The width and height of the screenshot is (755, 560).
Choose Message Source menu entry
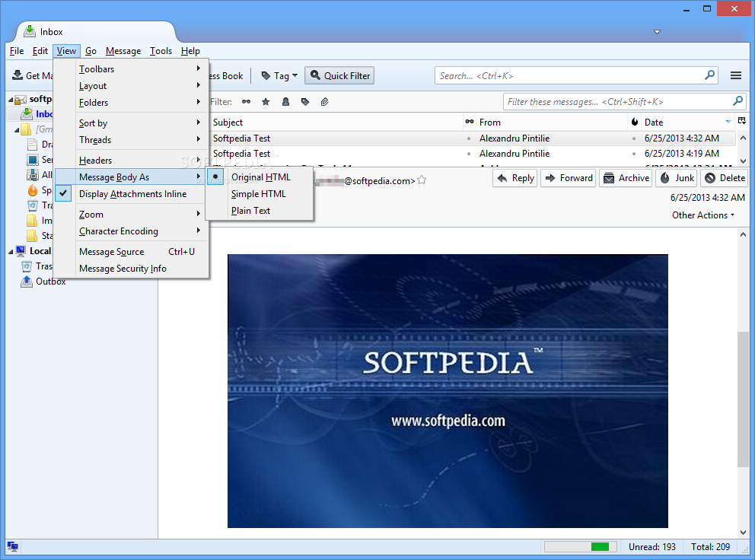[x=132, y=251]
